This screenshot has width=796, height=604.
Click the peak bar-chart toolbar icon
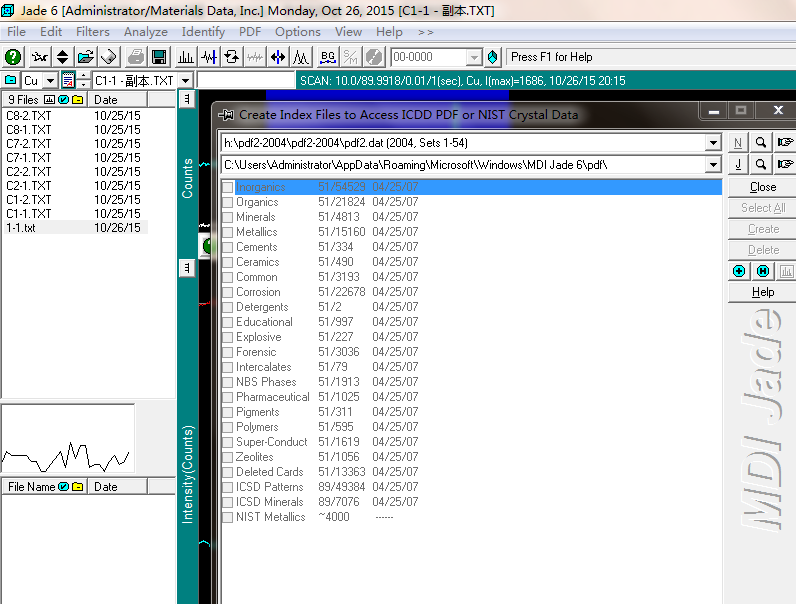pos(185,57)
